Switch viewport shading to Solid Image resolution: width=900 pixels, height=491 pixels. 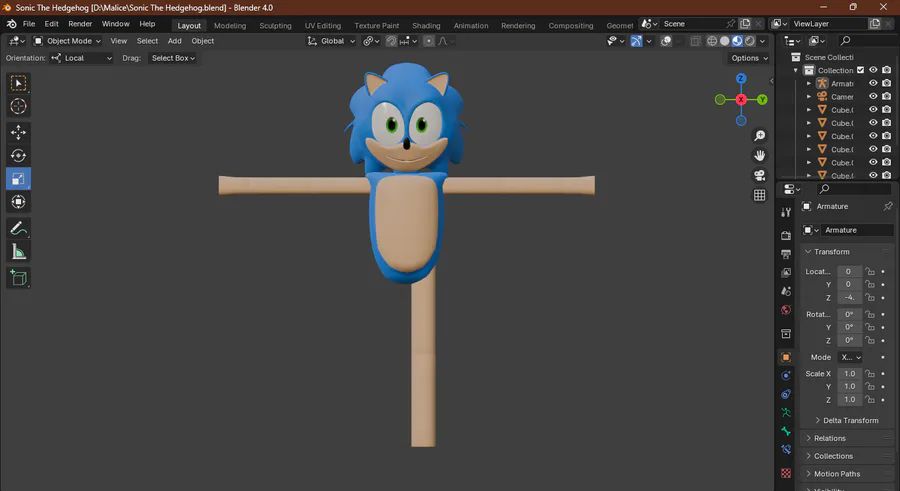click(x=724, y=41)
